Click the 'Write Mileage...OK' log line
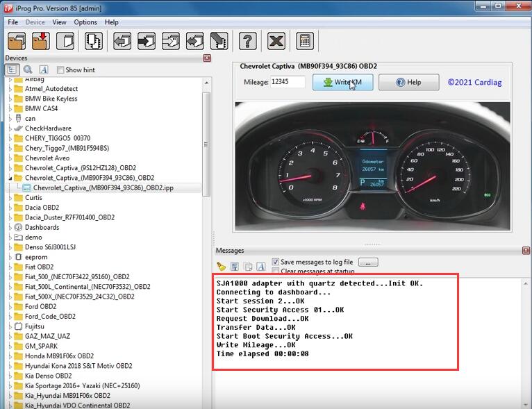The image size is (532, 409). point(256,345)
